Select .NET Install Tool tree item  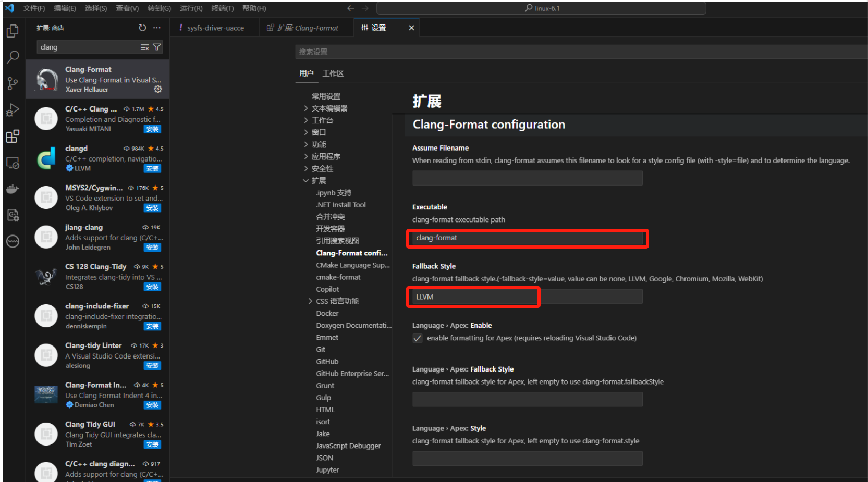(x=341, y=205)
